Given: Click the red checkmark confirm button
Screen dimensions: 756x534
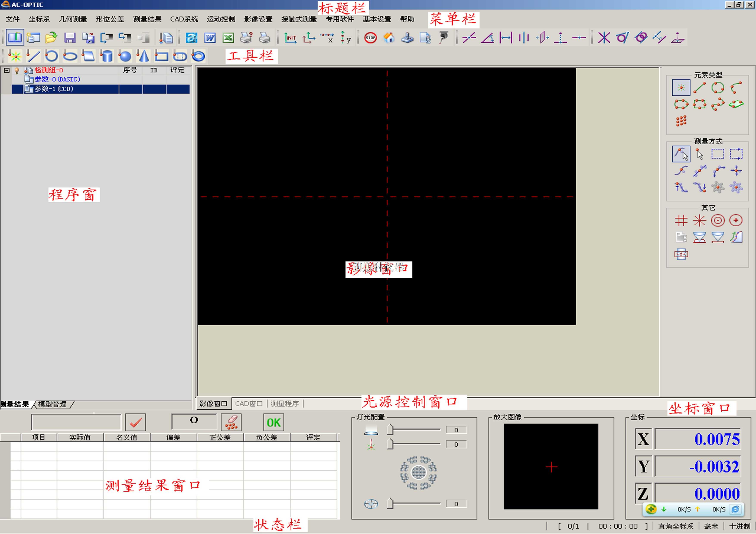Looking at the screenshot, I should pyautogui.click(x=135, y=422).
